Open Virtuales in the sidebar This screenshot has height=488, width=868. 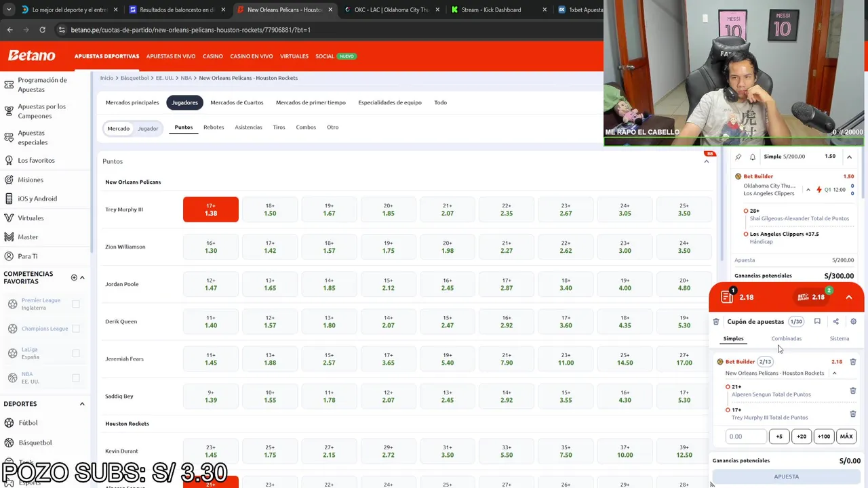(x=31, y=218)
